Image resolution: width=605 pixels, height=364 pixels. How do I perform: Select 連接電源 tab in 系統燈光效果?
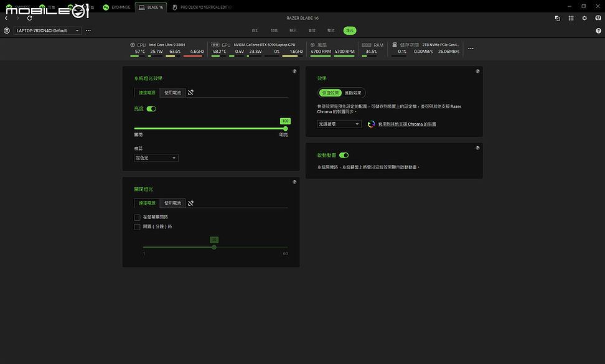pyautogui.click(x=147, y=93)
